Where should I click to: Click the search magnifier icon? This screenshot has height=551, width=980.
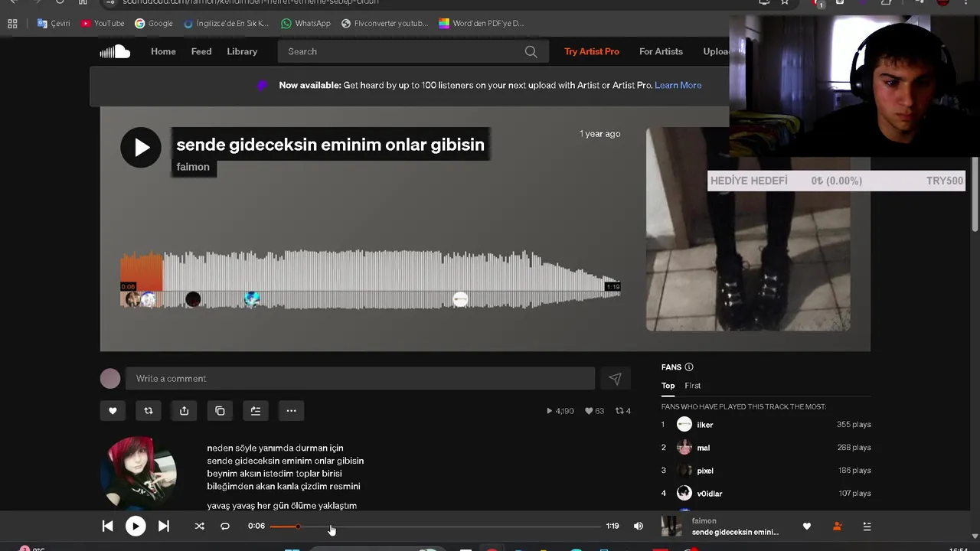click(531, 51)
